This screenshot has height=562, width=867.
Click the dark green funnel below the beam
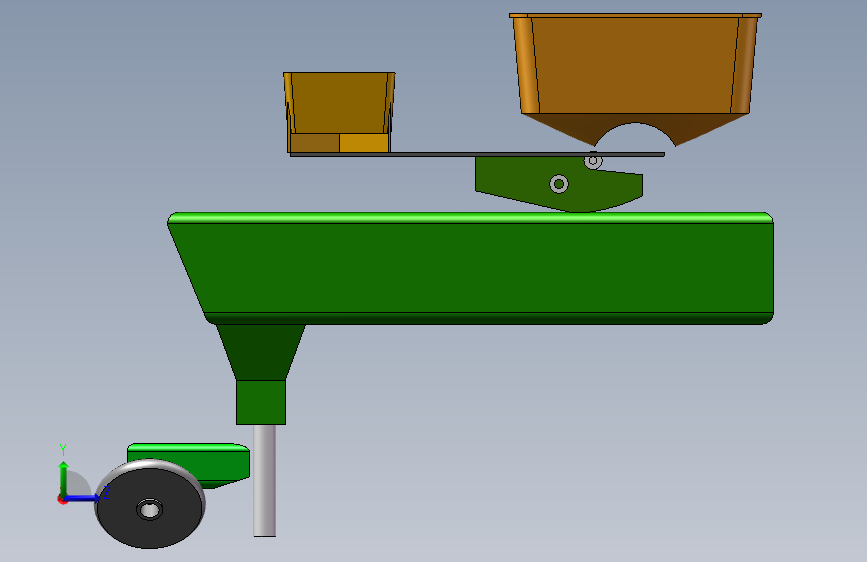260,352
